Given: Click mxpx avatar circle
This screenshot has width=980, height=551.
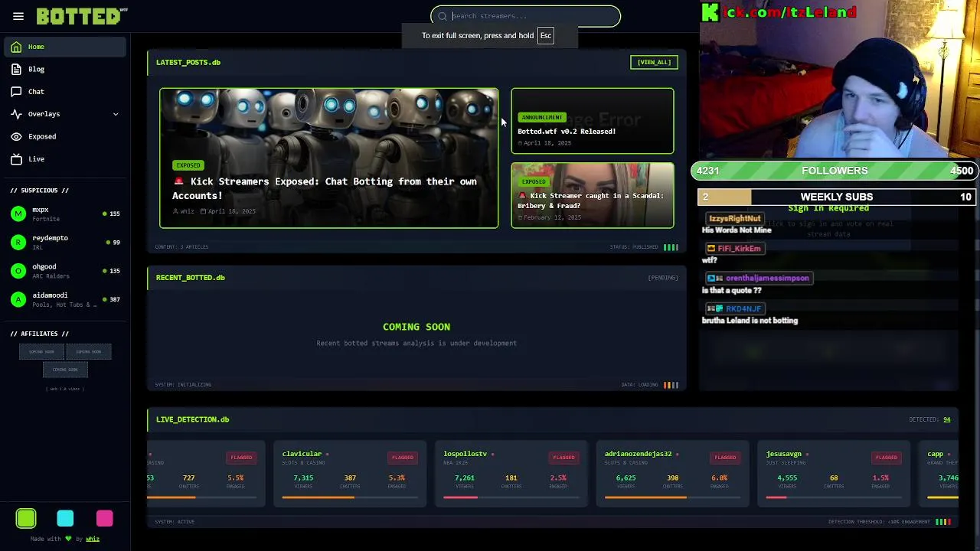Looking at the screenshot, I should [18, 214].
